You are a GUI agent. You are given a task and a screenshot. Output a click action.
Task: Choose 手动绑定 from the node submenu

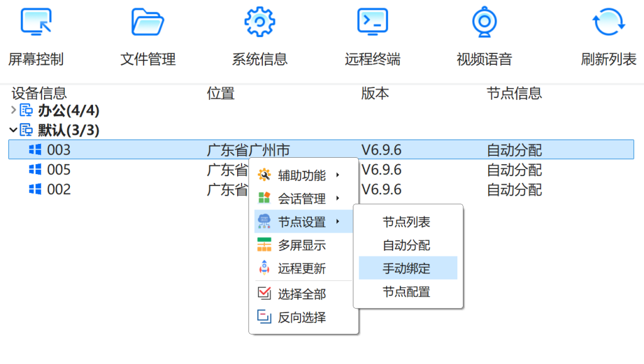pos(407,268)
